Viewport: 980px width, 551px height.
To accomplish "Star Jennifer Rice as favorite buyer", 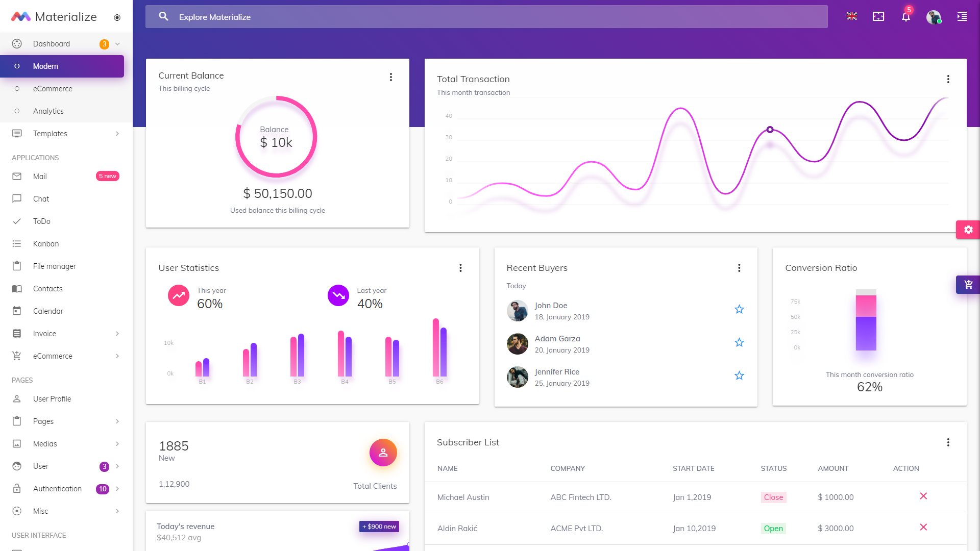I will 739,375.
